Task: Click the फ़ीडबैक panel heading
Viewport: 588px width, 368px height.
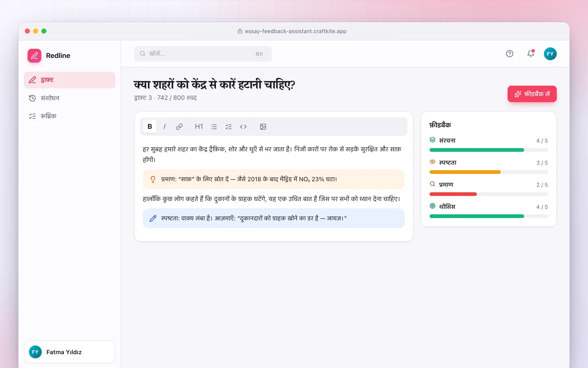Action: click(440, 125)
